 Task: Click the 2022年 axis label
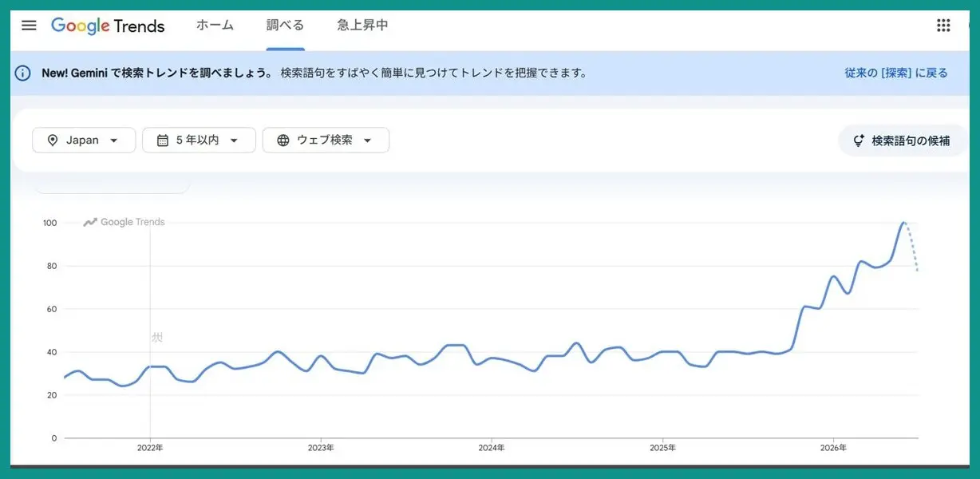150,448
